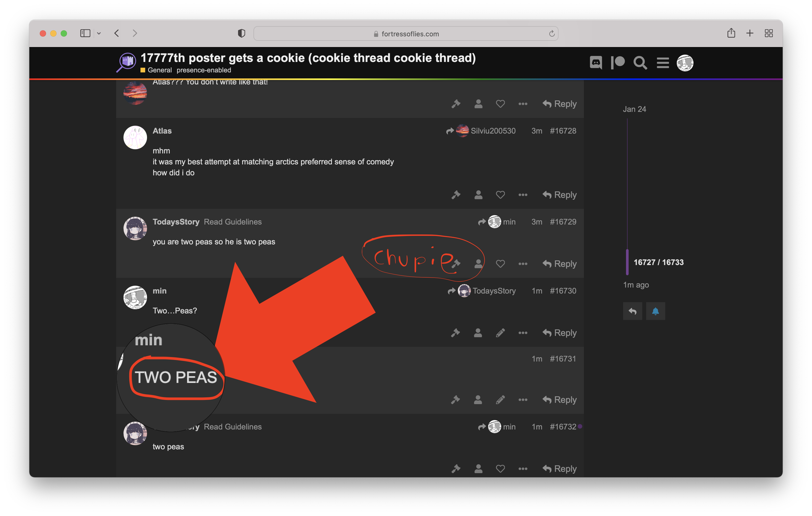Open the presence-enabled tag
Image resolution: width=812 pixels, height=516 pixels.
(x=204, y=70)
